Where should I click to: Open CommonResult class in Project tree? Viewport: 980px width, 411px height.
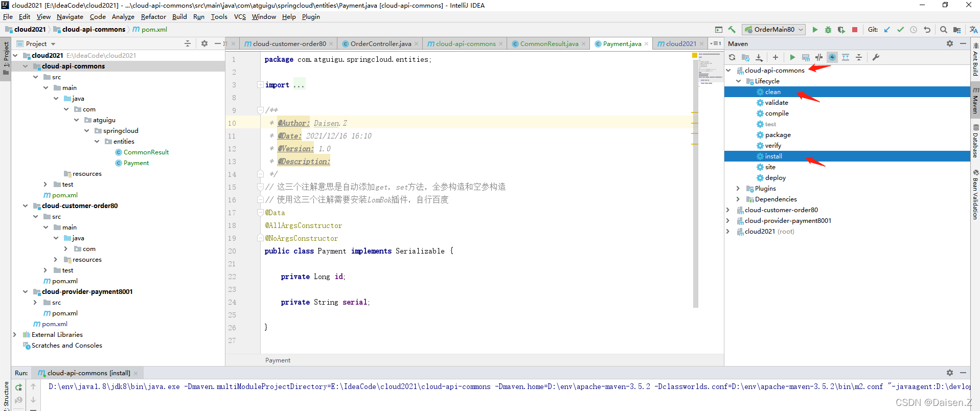coord(146,152)
